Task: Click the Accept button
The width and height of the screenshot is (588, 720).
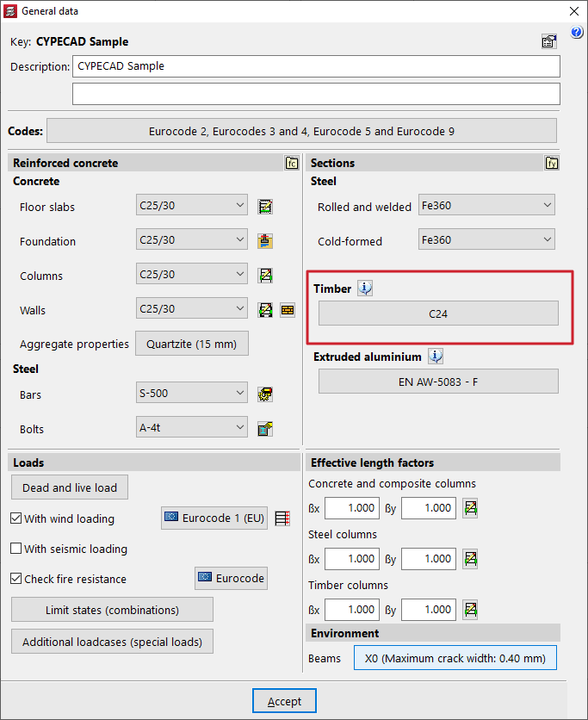Action: (284, 701)
